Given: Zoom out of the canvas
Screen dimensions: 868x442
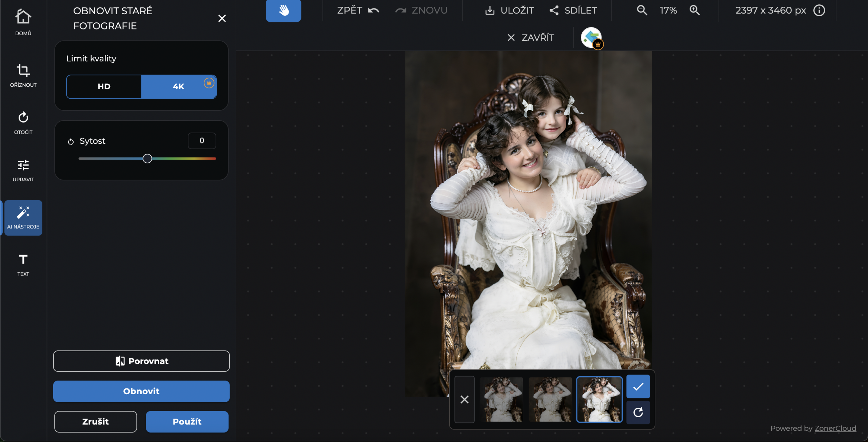Looking at the screenshot, I should click(x=642, y=11).
